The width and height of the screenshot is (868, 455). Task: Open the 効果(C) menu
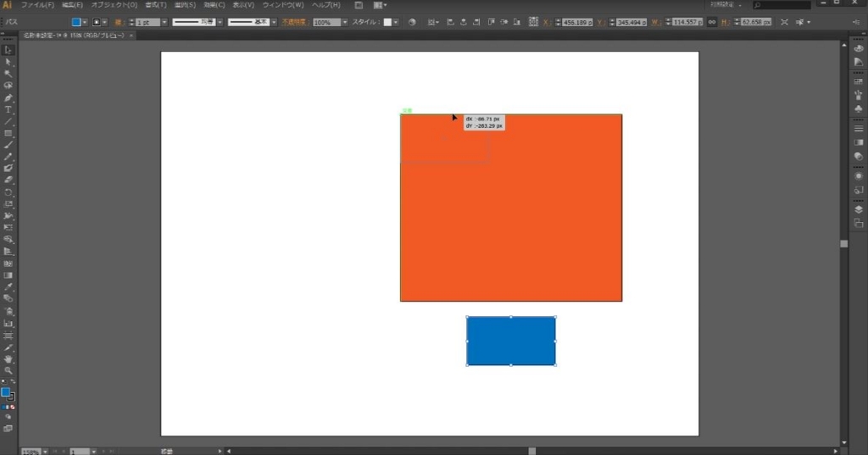click(214, 5)
